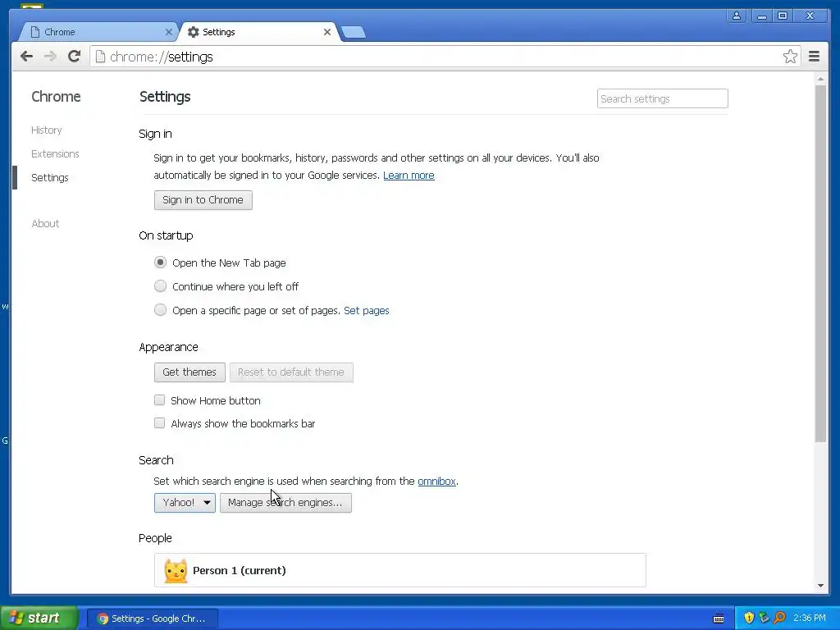This screenshot has height=630, width=840.
Task: Click Reset to default theme
Action: 291,372
